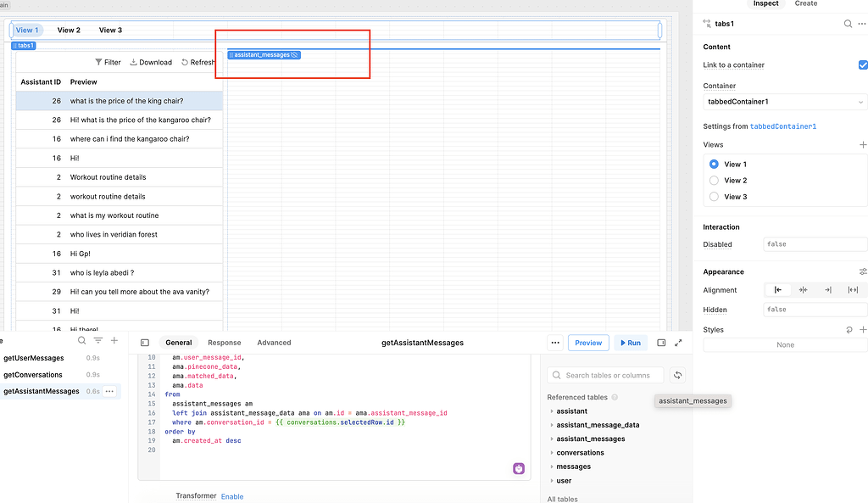
Task: Click the search icon in tabs1 inspector header
Action: point(848,24)
